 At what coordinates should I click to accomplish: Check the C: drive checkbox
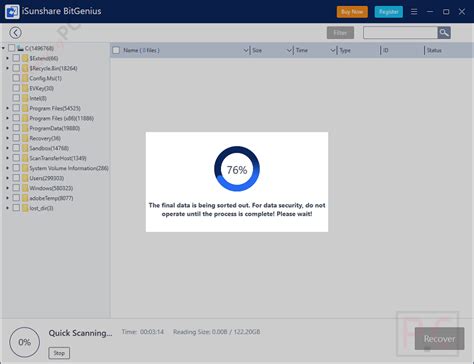click(x=12, y=48)
